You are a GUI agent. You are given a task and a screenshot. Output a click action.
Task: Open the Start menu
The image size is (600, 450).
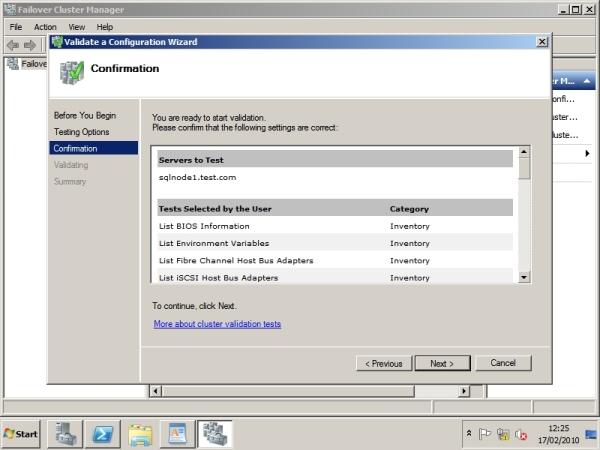pyautogui.click(x=21, y=434)
